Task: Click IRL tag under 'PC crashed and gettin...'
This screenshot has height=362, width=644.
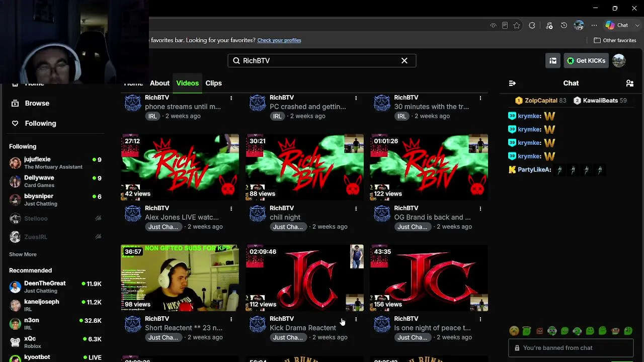Action: pos(277,116)
